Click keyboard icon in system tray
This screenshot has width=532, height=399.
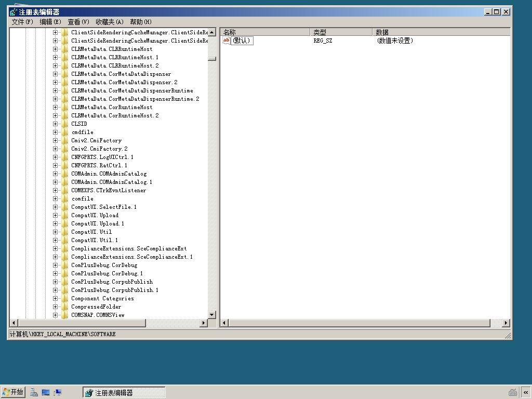coord(513,393)
